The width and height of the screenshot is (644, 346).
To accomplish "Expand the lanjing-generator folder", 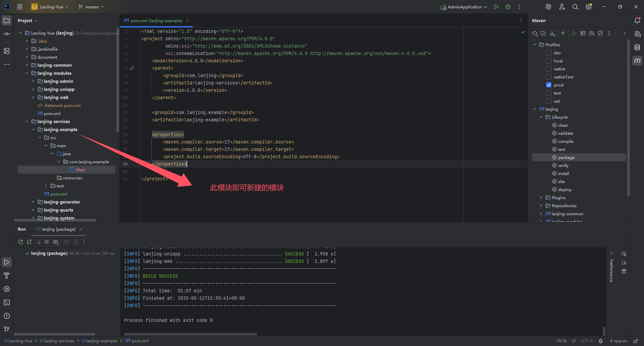I will 33,202.
